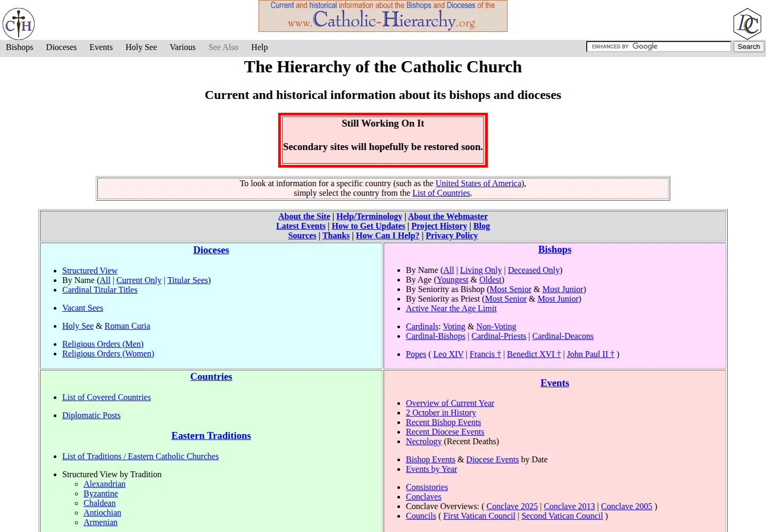Open the Dioceses section heading link
Image resolution: width=766 pixels, height=532 pixels.
pyautogui.click(x=211, y=250)
